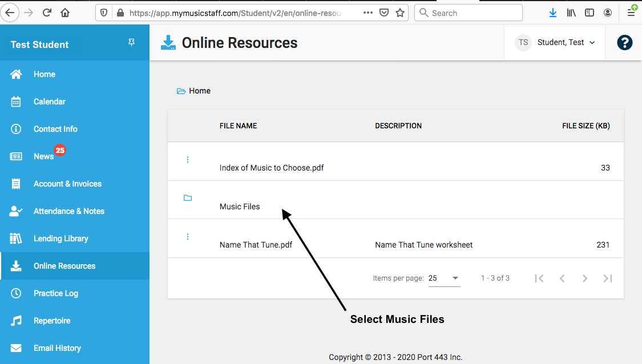Open Repertoire in the sidebar
This screenshot has height=364, width=642.
[x=75, y=321]
